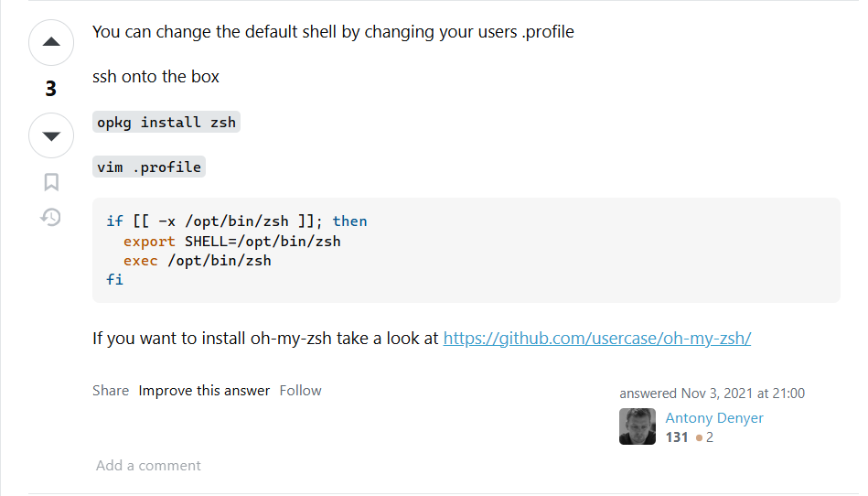
Task: Click the opkg install zsh code snippet
Action: pyautogui.click(x=166, y=123)
